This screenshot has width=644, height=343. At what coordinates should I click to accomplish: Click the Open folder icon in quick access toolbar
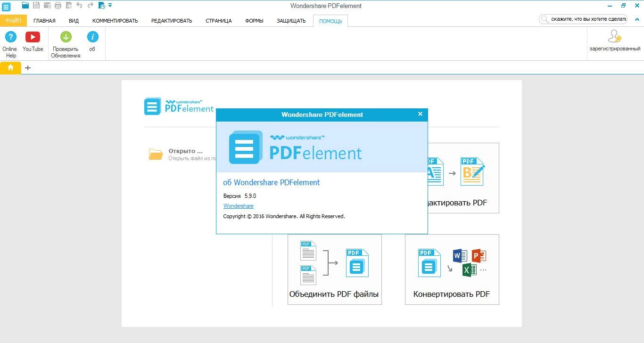25,6
